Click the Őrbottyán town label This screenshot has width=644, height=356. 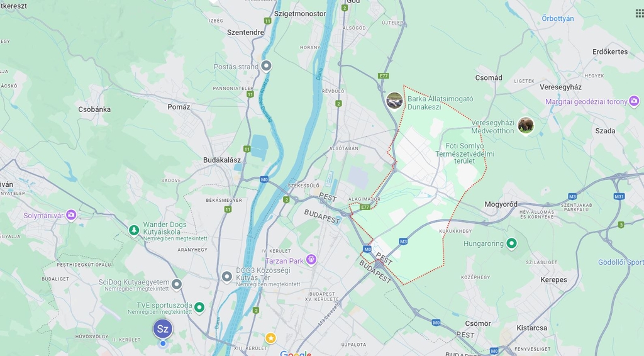557,18
